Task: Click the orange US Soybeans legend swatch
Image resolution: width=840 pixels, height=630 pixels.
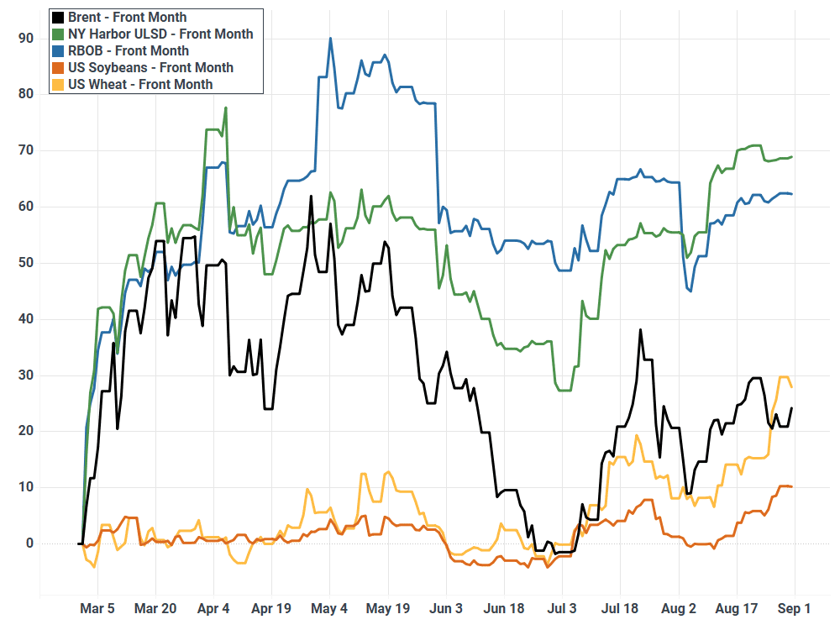Action: tap(58, 68)
